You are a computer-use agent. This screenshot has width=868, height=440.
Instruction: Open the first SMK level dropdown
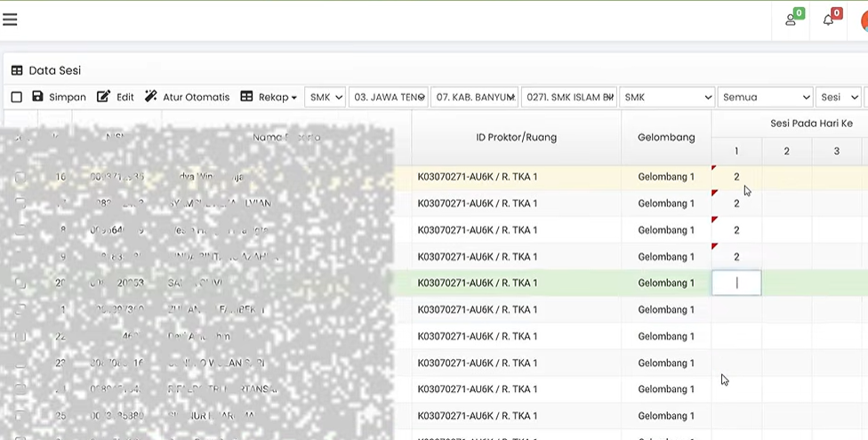[325, 97]
